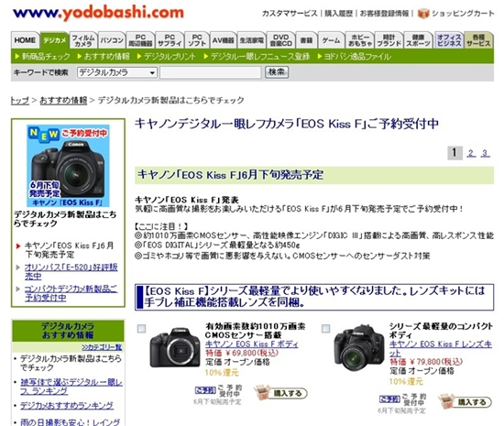This screenshot has height=426, width=504.
Task: Open the ゲーム tab
Action: click(x=331, y=40)
